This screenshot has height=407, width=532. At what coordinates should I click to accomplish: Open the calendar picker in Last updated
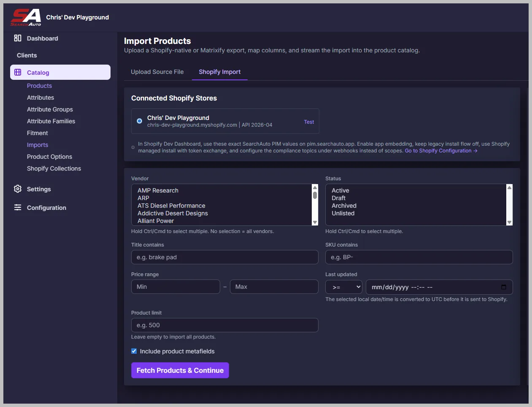click(504, 287)
